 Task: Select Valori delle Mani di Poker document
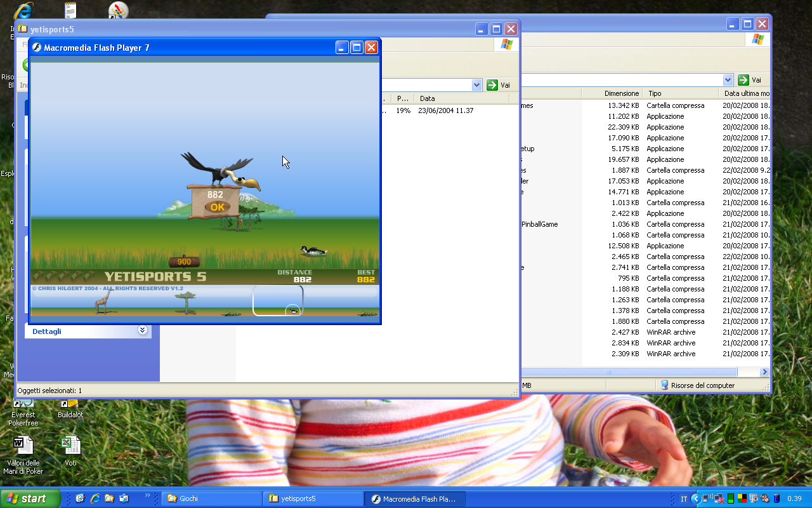click(x=23, y=455)
